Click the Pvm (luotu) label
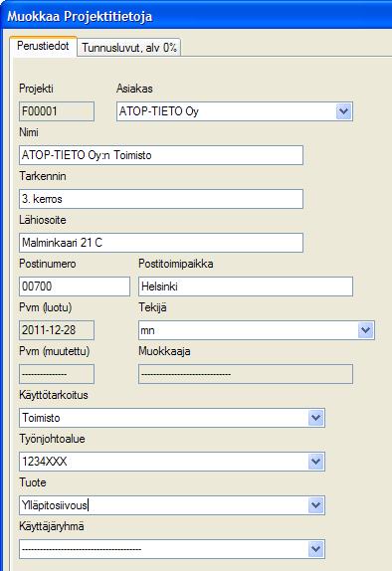The image size is (392, 571). pyautogui.click(x=46, y=307)
